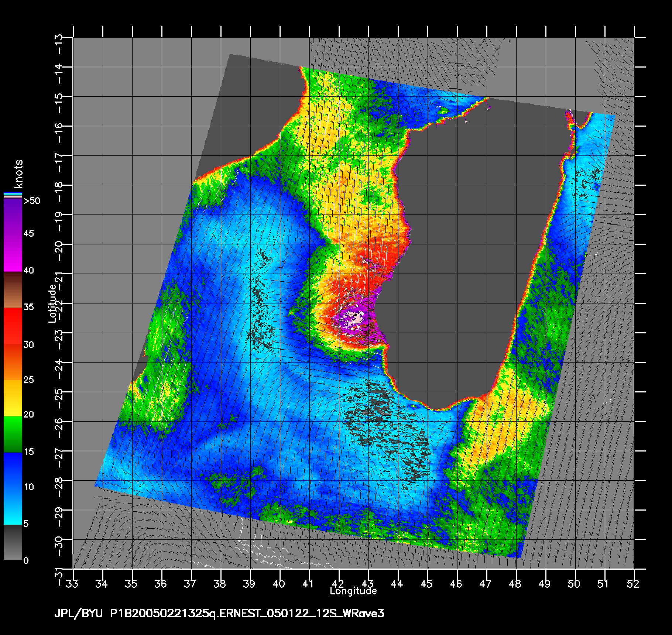Click the '45' knots scale label
This screenshot has height=635, width=672.
tap(29, 233)
